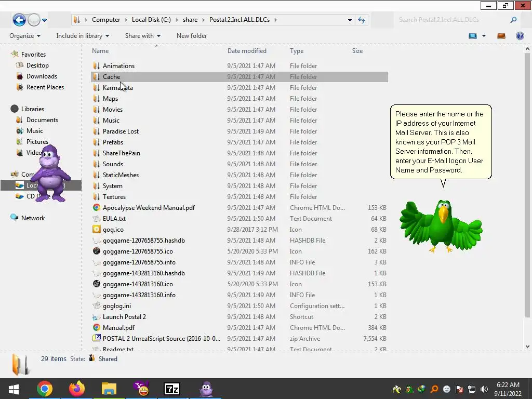Viewport: 532px width, 399px height.
Task: Select the Textures folder icon
Action: (x=96, y=197)
